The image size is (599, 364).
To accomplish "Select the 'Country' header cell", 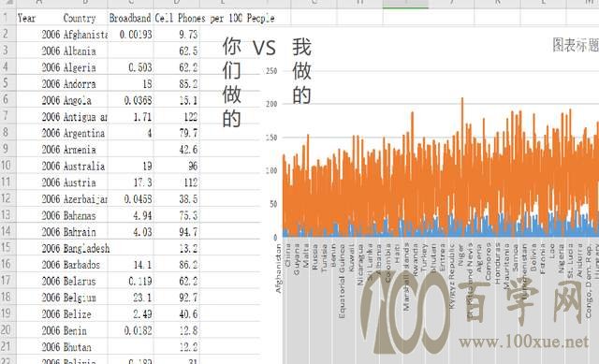I will (x=85, y=18).
